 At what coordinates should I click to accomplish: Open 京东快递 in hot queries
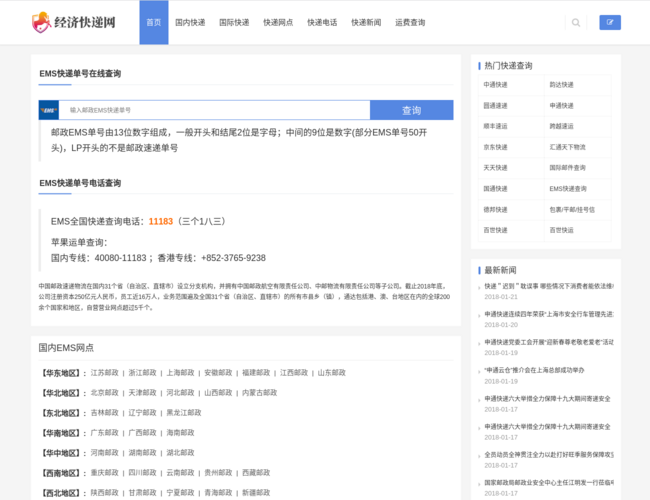[495, 147]
